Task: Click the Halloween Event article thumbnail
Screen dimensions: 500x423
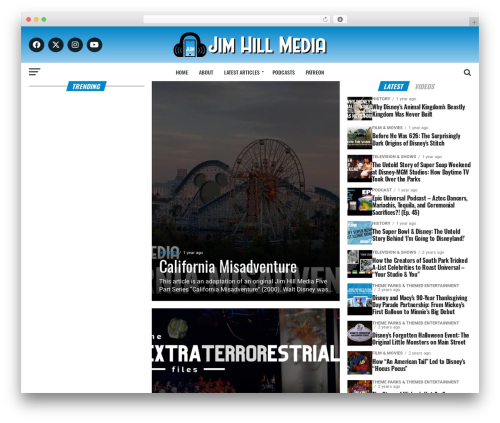Action: point(359,333)
